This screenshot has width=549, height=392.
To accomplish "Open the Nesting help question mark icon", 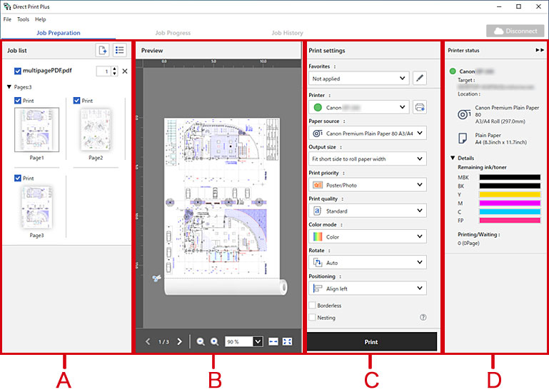I will (x=423, y=318).
